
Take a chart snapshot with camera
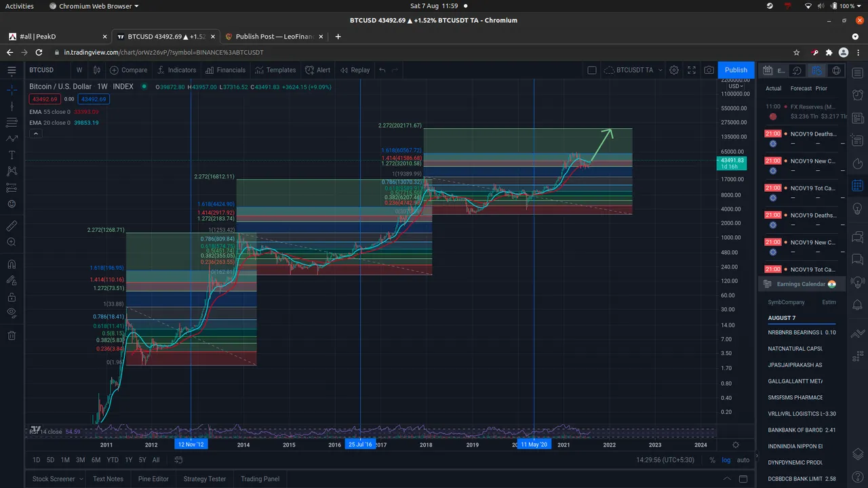pyautogui.click(x=709, y=70)
